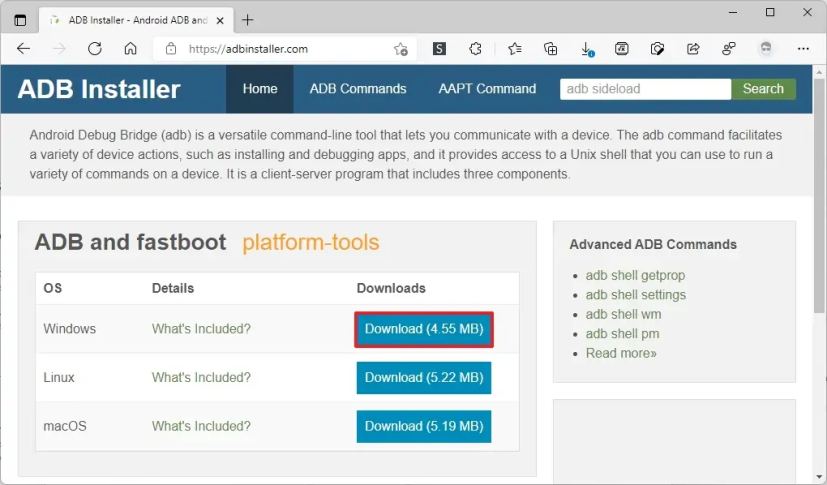This screenshot has width=827, height=485.
Task: Open the tab actions menu
Action: pyautogui.click(x=20, y=20)
